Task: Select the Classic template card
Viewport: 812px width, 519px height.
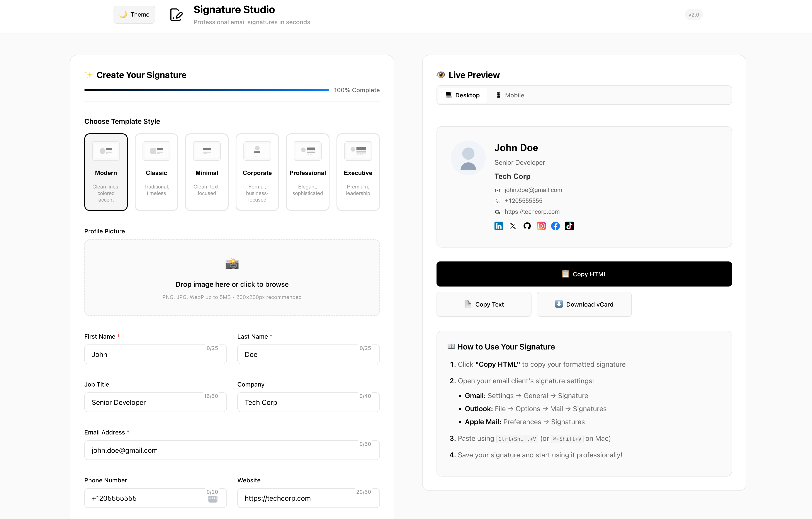Action: click(156, 172)
